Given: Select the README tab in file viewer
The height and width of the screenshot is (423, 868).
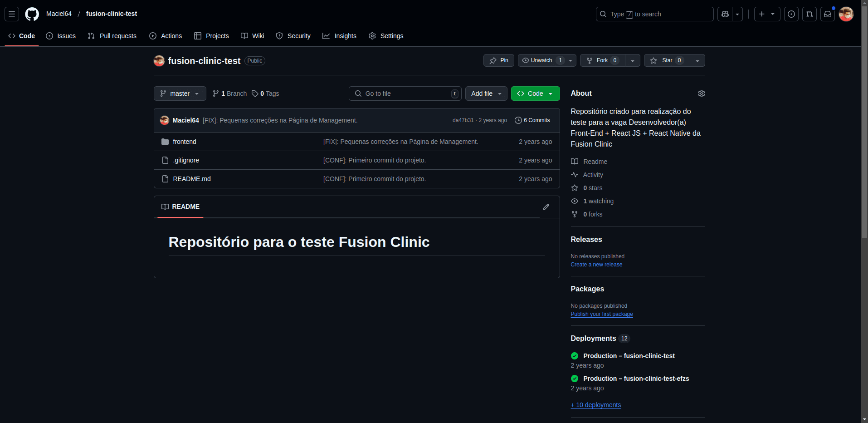Looking at the screenshot, I should coord(180,207).
